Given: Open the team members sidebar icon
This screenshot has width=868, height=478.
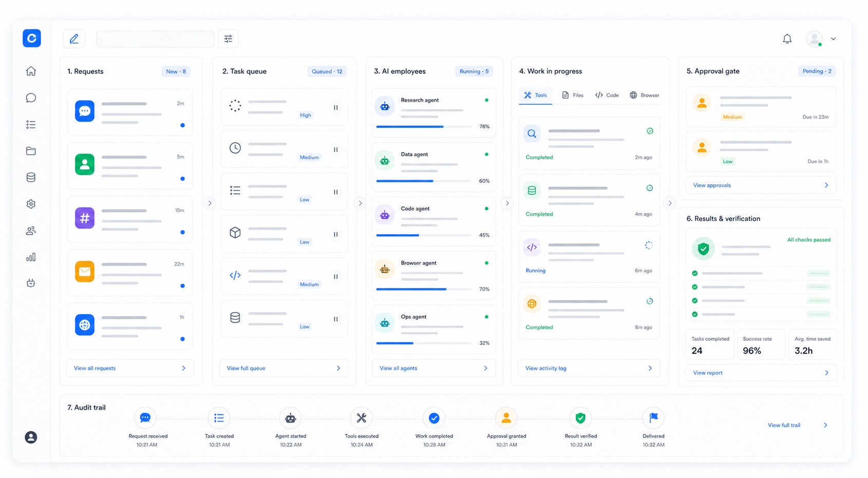Looking at the screenshot, I should (x=31, y=231).
